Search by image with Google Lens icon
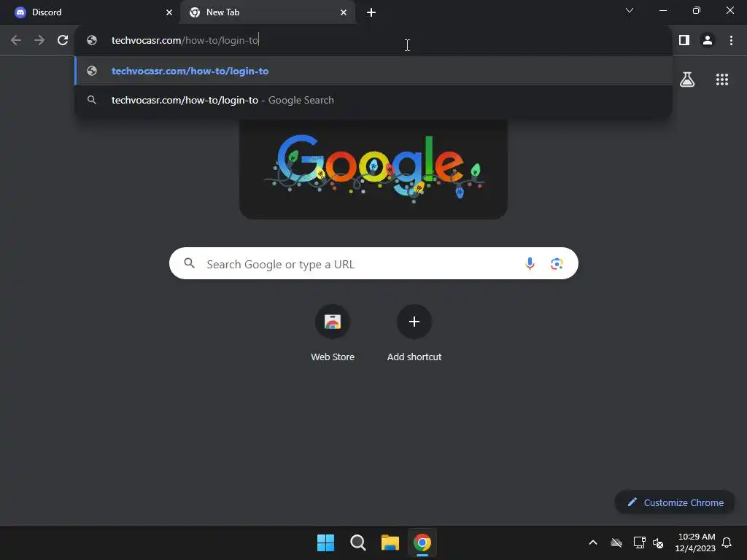This screenshot has height=560, width=747. 557,263
